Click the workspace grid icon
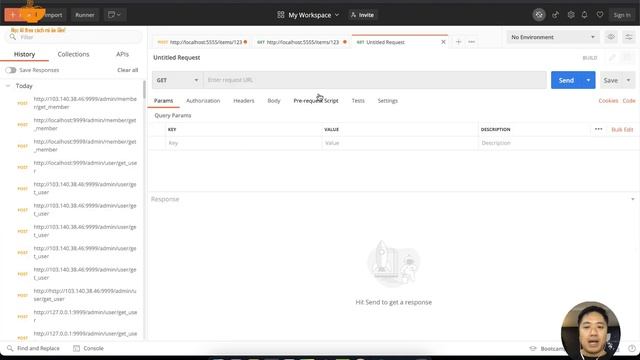The image size is (640, 360). (280, 15)
